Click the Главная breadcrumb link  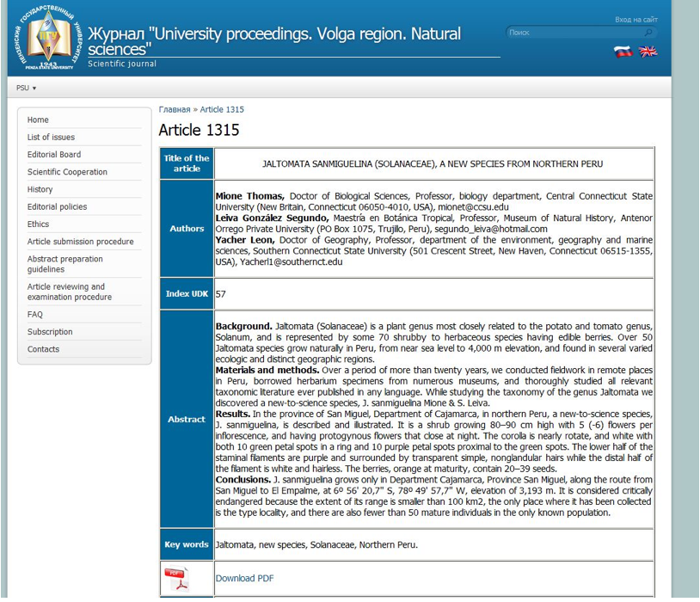point(175,110)
